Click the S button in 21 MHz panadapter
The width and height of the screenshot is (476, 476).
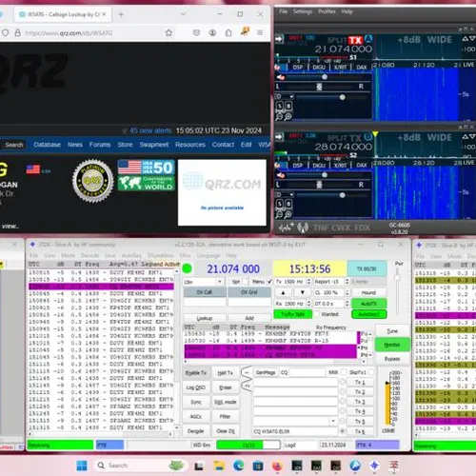[280, 106]
